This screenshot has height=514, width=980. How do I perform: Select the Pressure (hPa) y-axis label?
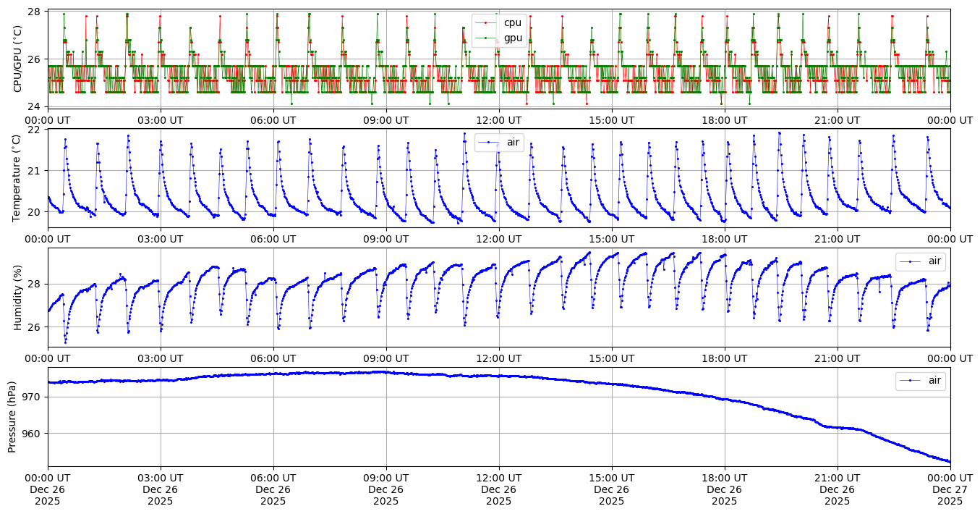(12, 417)
